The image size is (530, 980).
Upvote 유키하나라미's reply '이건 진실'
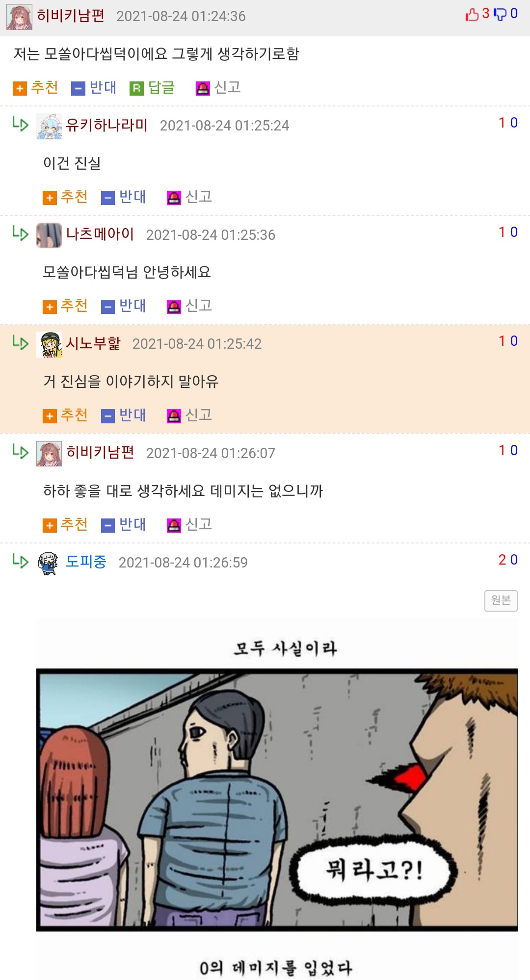point(65,197)
